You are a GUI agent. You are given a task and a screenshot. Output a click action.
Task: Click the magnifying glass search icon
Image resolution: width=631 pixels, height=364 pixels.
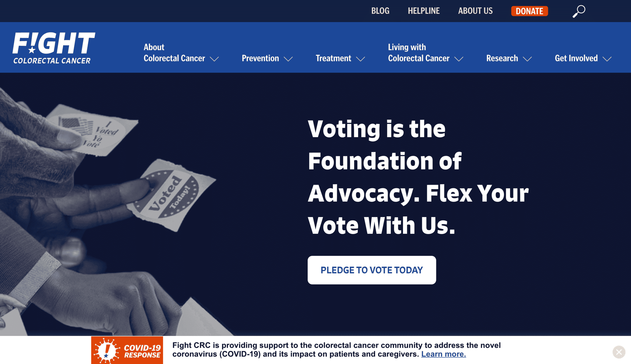coord(579,11)
